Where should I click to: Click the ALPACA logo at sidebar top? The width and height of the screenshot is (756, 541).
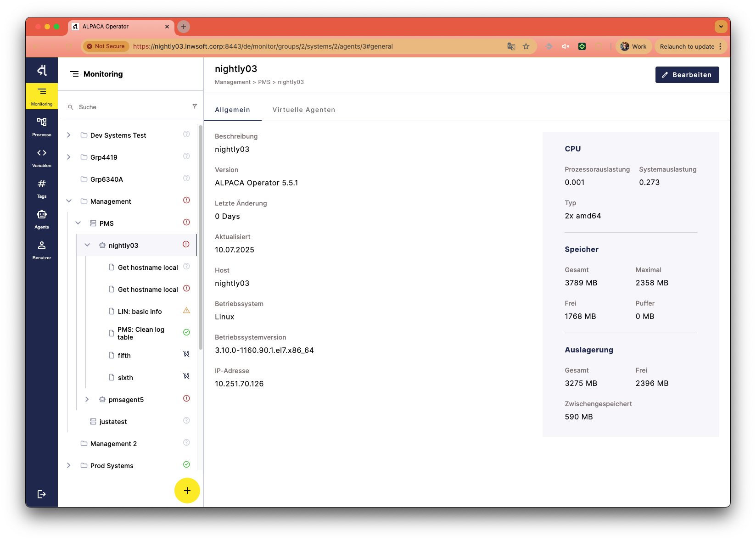coord(42,70)
